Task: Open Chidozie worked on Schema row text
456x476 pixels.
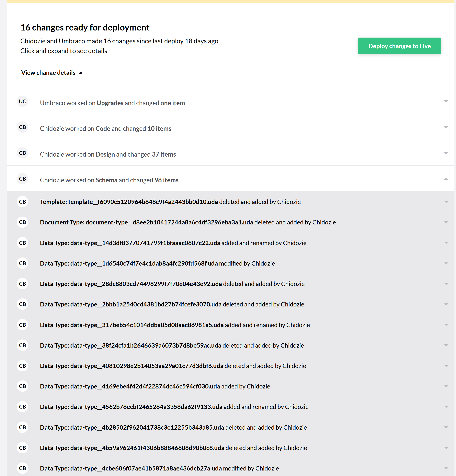Action: pos(109,180)
